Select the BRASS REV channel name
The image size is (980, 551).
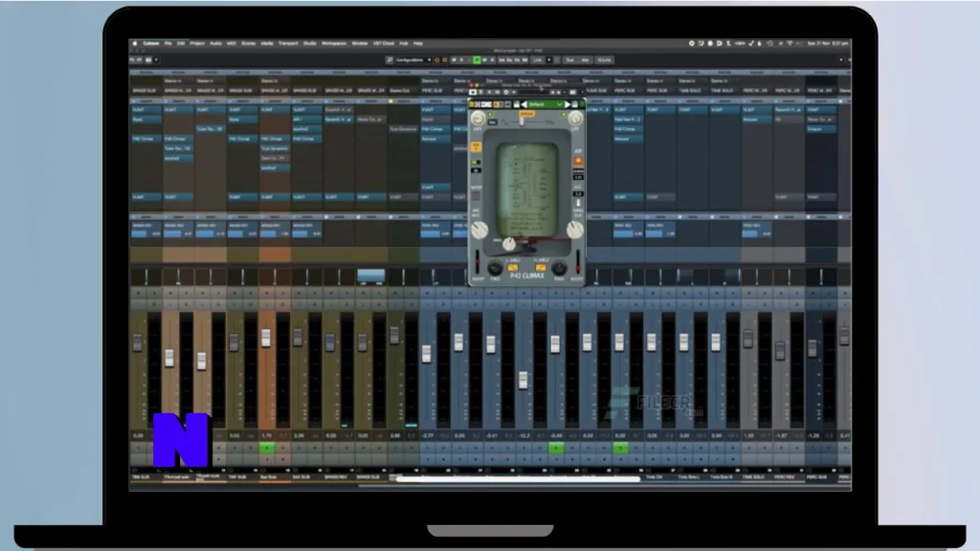336,477
